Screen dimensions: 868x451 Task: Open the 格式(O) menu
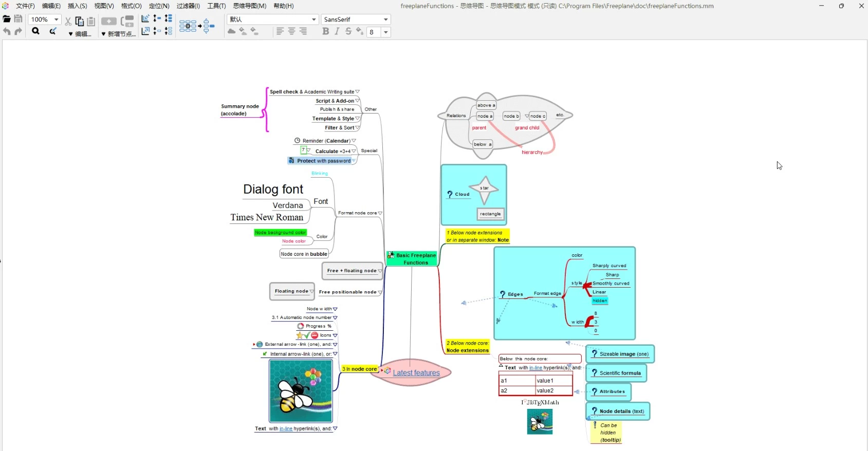coord(131,6)
